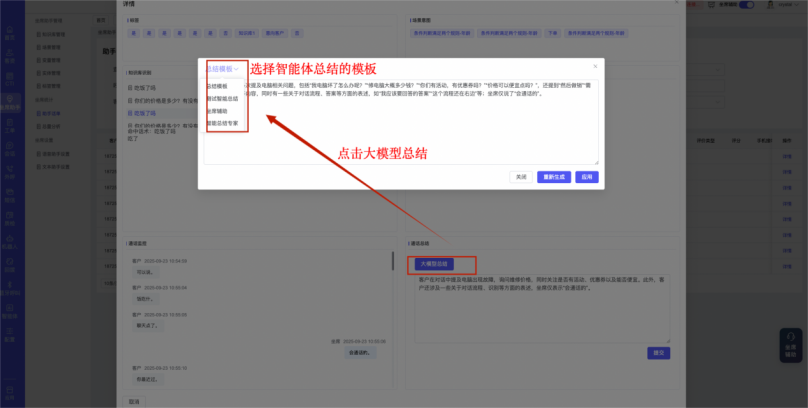Toggle the 坐席辅助 switch in top bar

click(745, 5)
